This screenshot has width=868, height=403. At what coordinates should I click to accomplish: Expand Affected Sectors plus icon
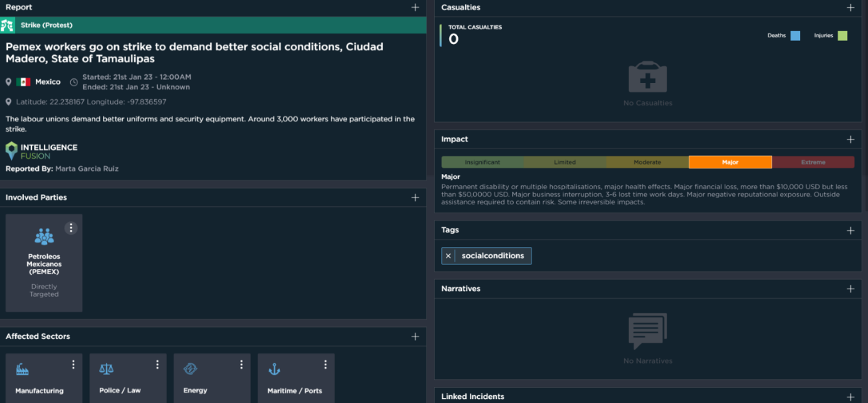(x=415, y=336)
